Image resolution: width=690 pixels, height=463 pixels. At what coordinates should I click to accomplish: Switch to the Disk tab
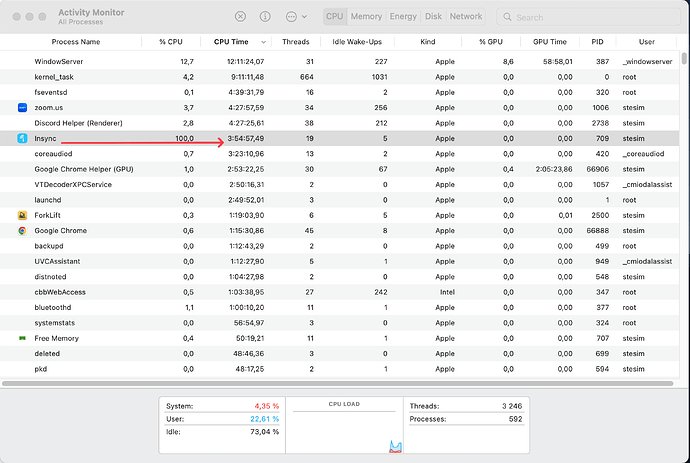(433, 17)
